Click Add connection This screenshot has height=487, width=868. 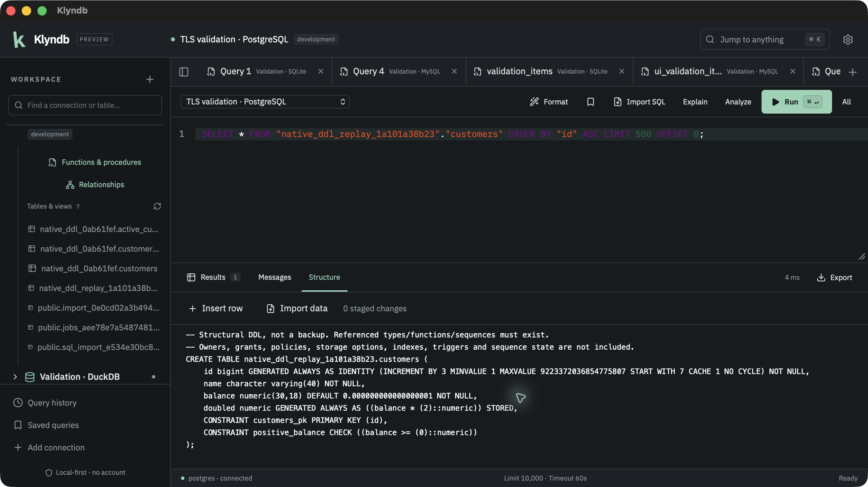pyautogui.click(x=49, y=447)
